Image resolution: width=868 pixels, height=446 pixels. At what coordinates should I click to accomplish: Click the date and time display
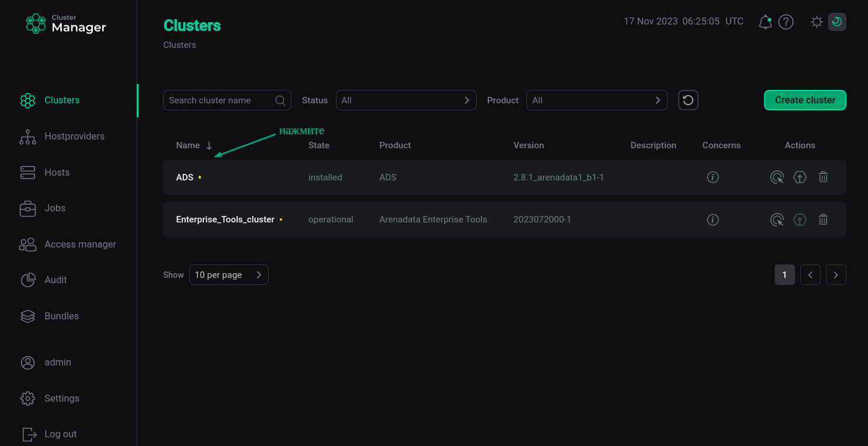[x=683, y=22]
